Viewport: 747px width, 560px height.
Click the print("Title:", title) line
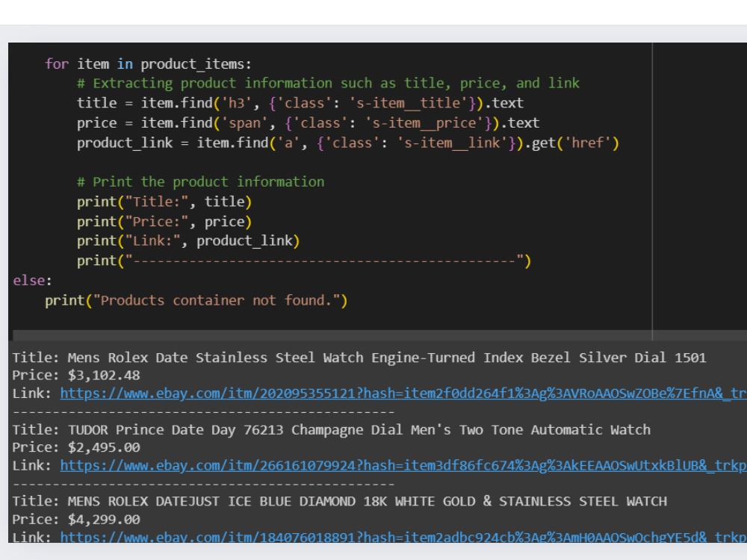click(x=164, y=202)
